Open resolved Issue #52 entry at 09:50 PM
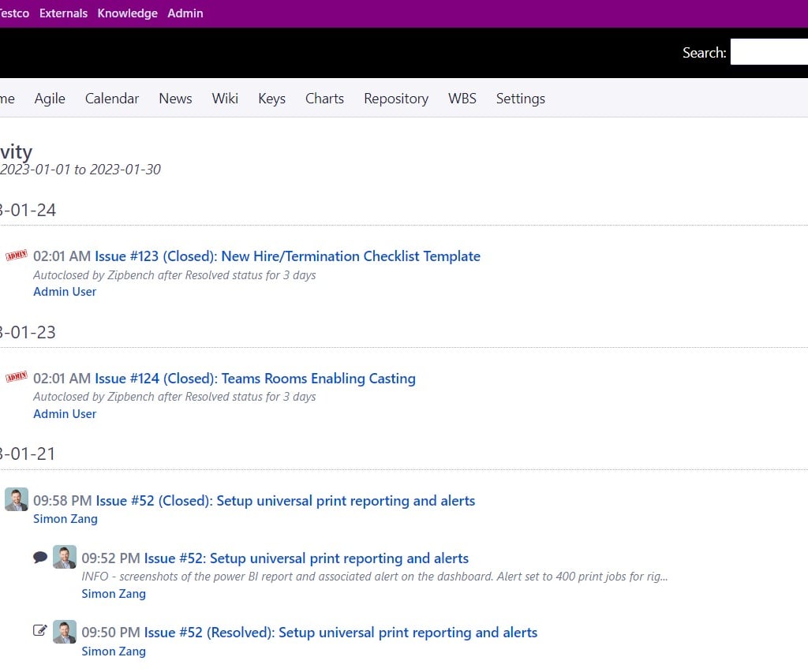Screen dimensions: 808x672 (341, 633)
